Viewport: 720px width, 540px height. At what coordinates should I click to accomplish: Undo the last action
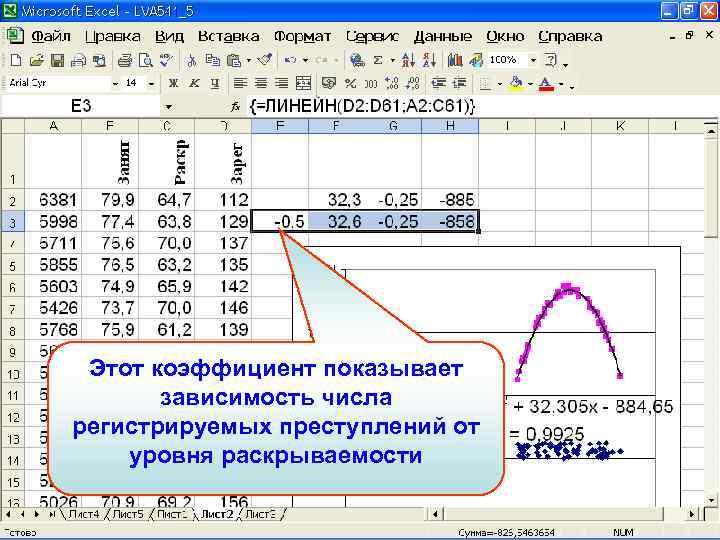[290, 60]
